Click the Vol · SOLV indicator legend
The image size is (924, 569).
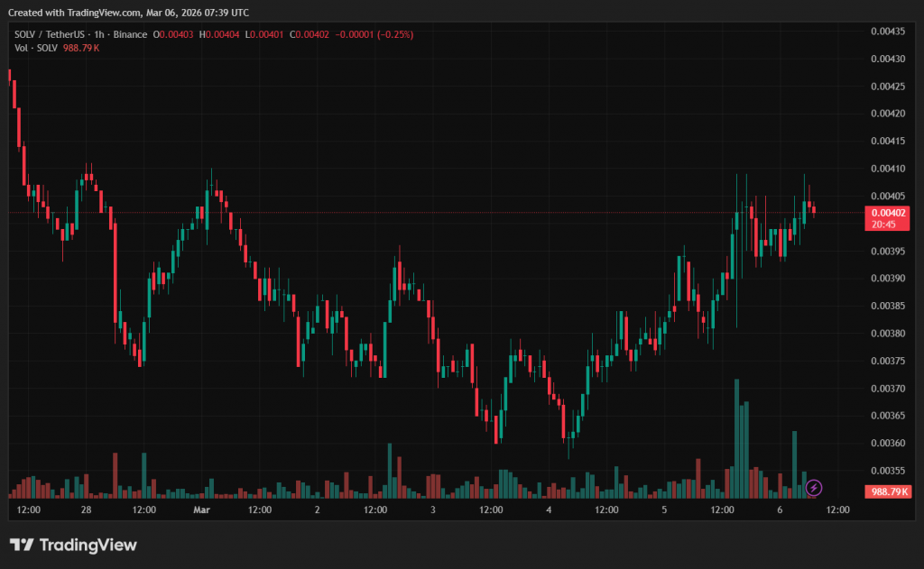click(x=35, y=47)
